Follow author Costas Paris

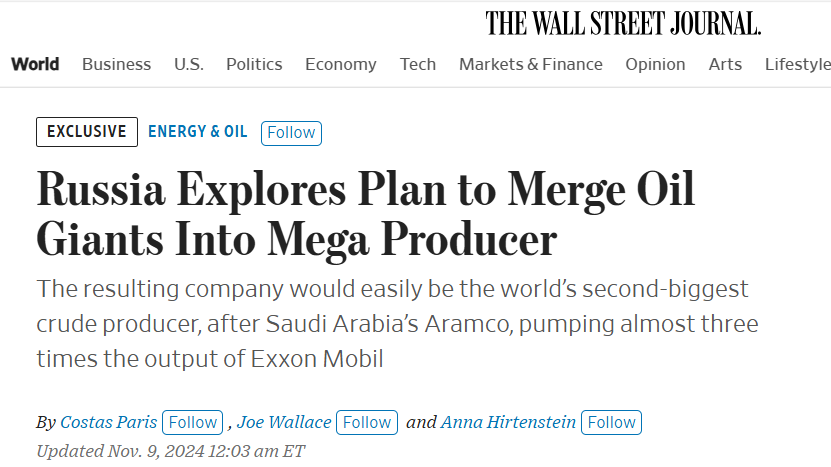click(x=192, y=422)
